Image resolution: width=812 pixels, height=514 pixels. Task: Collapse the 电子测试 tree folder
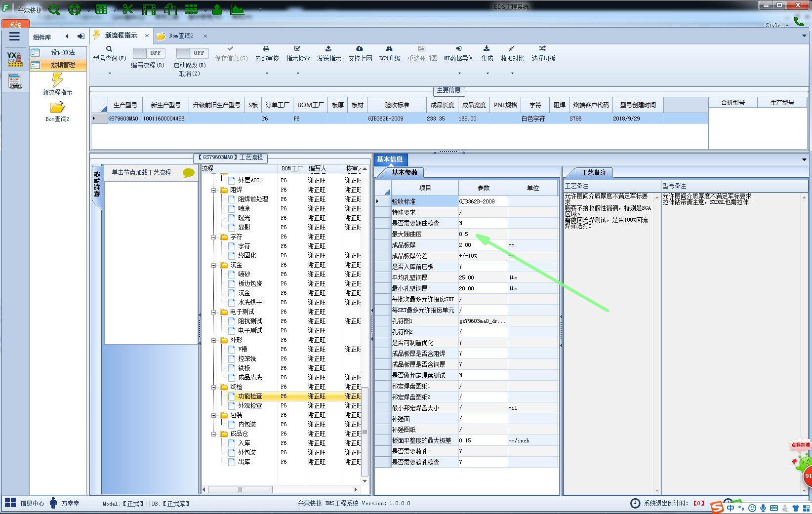pos(214,312)
